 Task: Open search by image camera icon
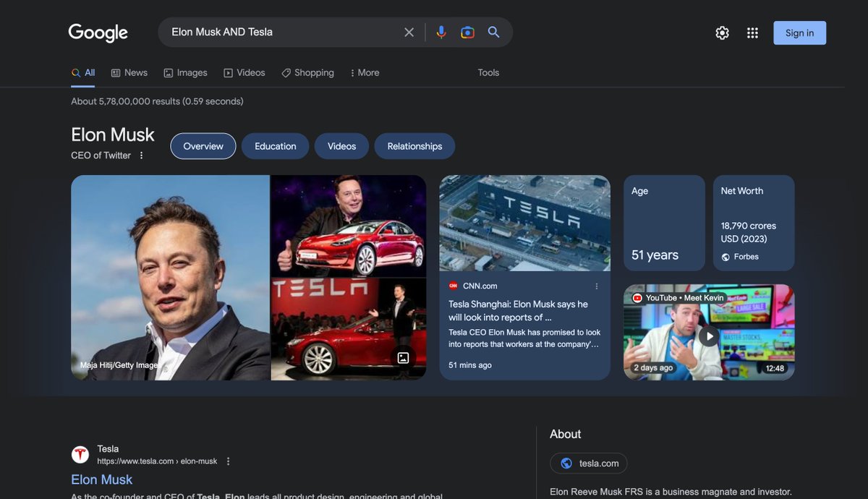pos(467,33)
